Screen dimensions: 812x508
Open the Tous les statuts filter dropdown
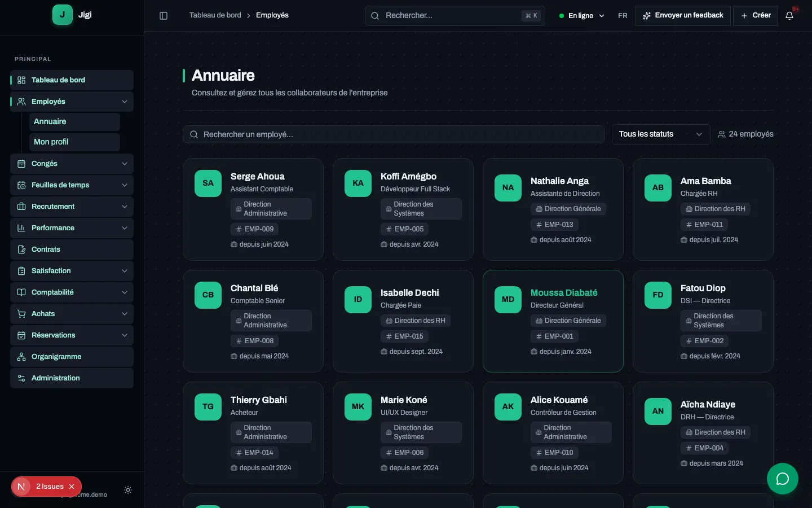click(661, 134)
